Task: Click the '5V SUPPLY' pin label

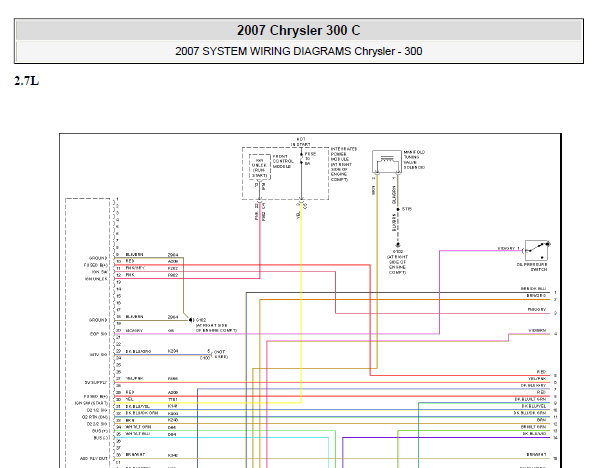Action: (96, 383)
